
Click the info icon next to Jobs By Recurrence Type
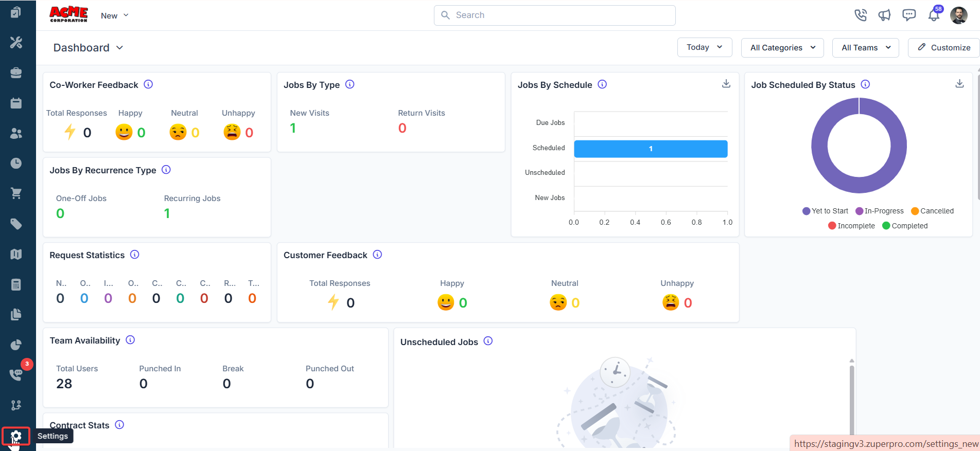(166, 170)
